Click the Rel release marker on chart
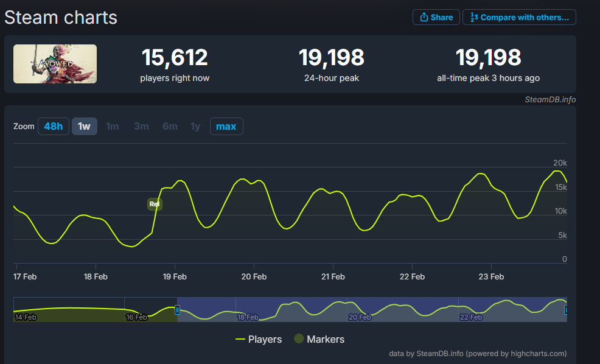 [x=155, y=204]
